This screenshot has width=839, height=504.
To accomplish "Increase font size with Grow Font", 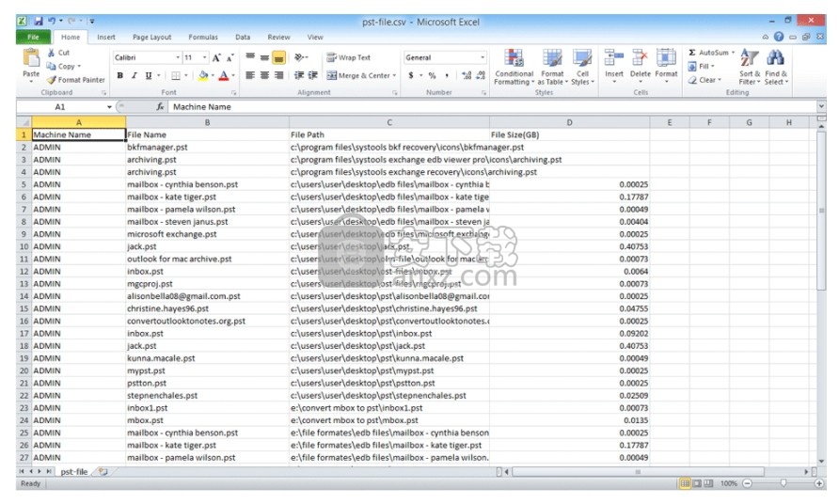I will coord(216,57).
